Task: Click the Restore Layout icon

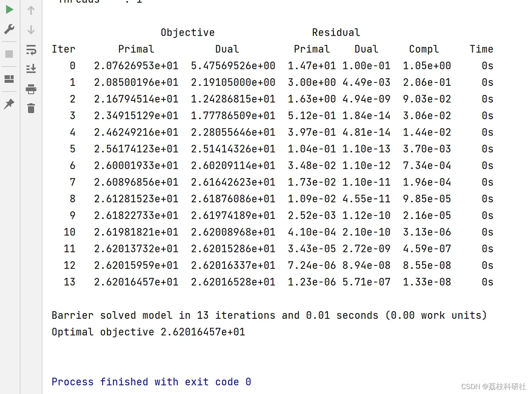Action: [x=9, y=79]
